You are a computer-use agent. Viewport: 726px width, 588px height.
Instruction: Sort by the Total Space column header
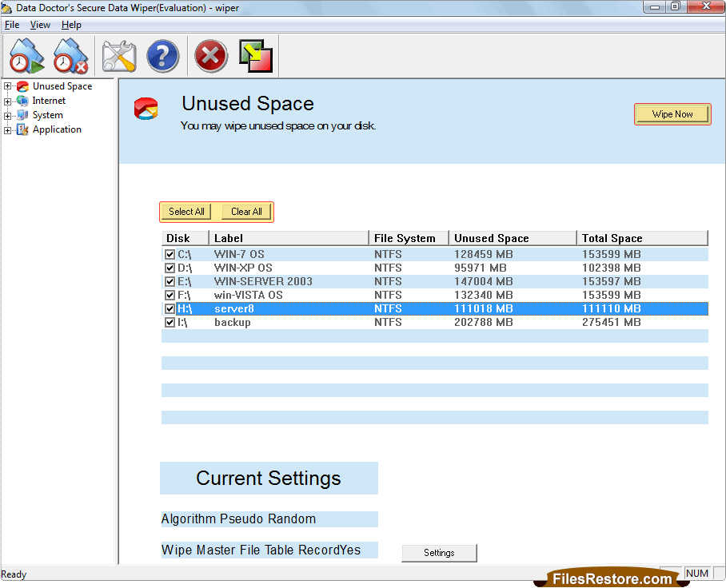(643, 238)
